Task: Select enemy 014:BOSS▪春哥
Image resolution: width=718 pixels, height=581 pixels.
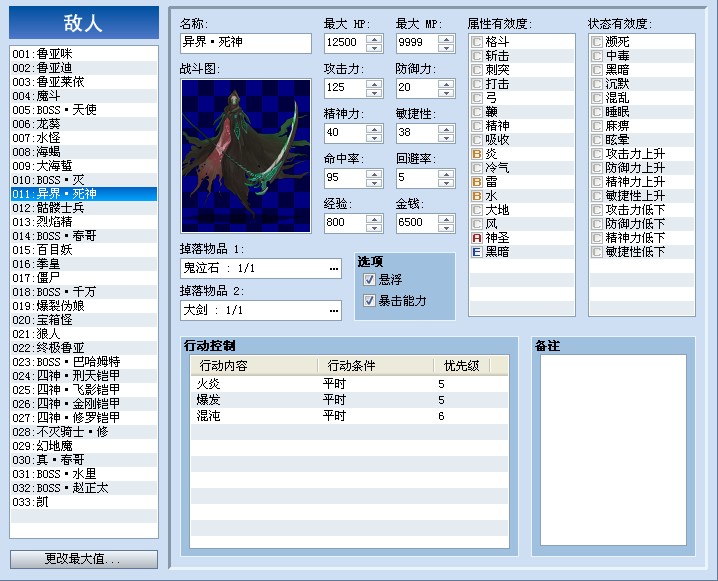Action: [x=84, y=236]
